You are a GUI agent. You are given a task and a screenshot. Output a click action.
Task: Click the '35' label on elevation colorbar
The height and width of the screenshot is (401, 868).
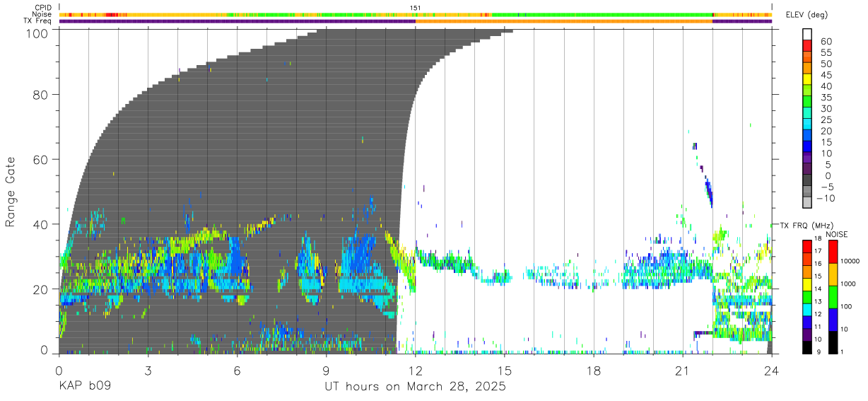(825, 98)
